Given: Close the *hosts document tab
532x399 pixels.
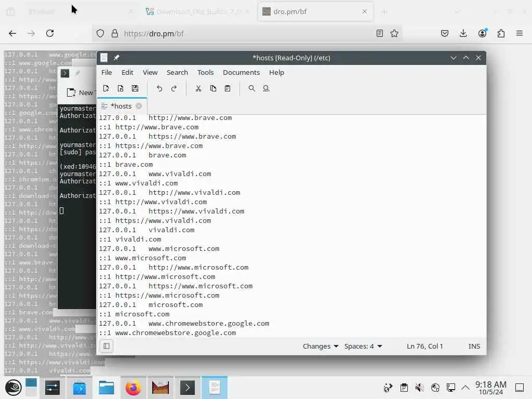Looking at the screenshot, I should (x=139, y=106).
